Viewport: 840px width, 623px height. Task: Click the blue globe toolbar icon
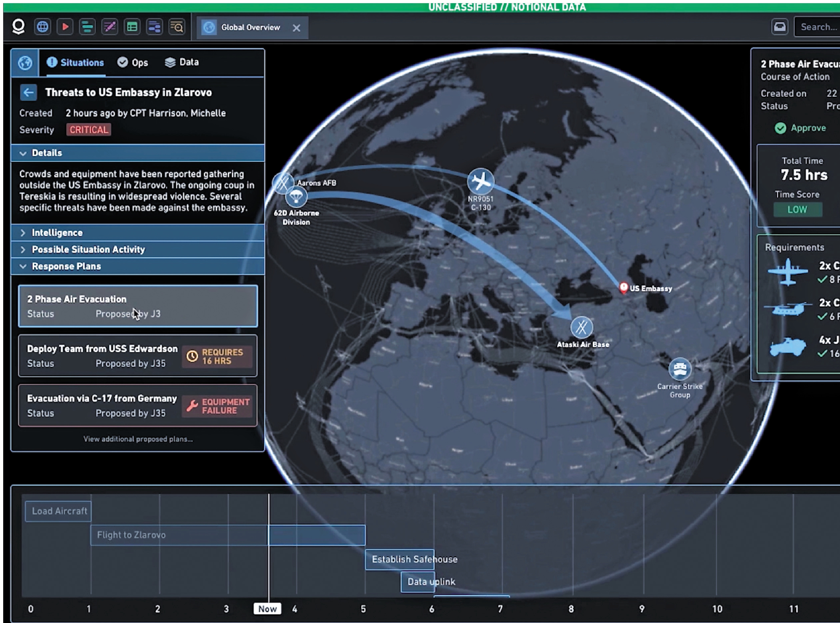point(43,27)
